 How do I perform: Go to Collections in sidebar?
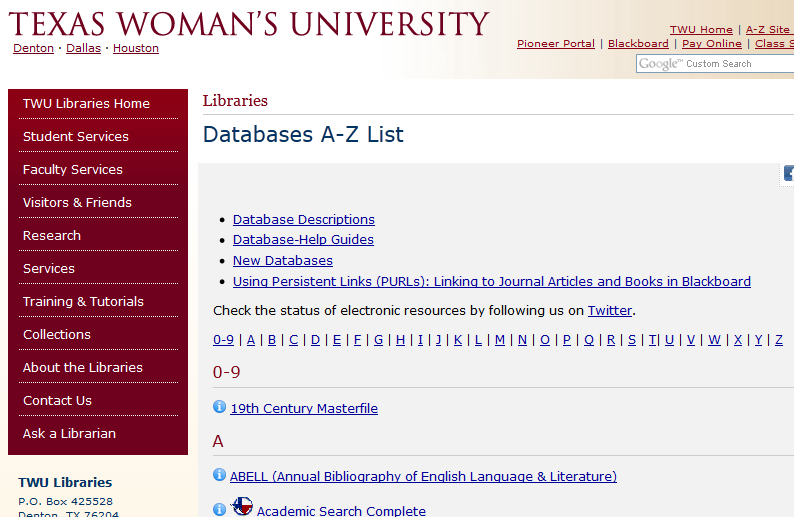pyautogui.click(x=57, y=334)
